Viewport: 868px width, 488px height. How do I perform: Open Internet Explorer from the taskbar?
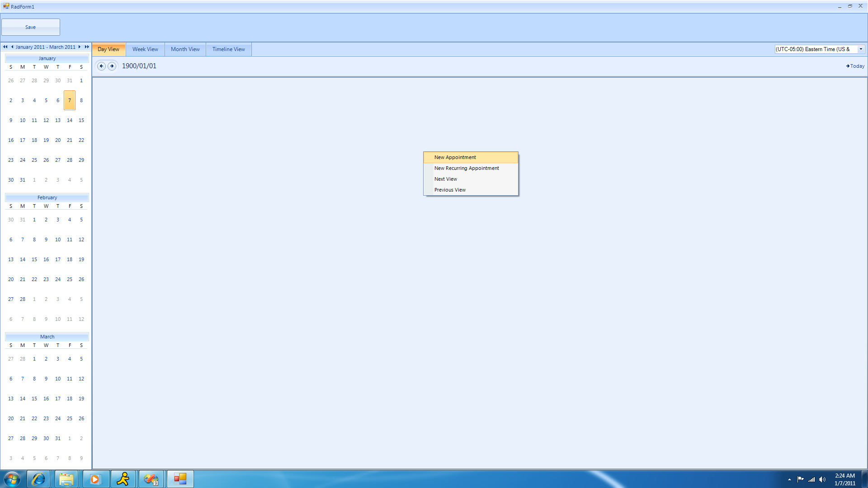pos(38,479)
